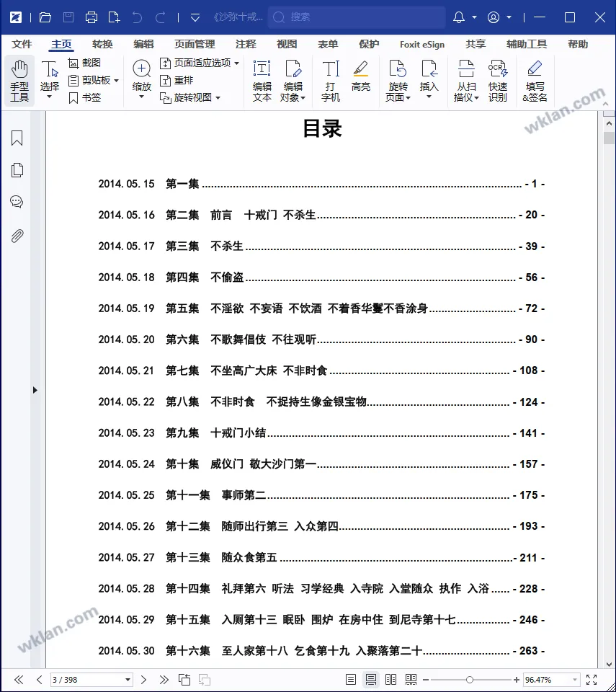Add a Bookmark (书签) from ribbon

85,97
